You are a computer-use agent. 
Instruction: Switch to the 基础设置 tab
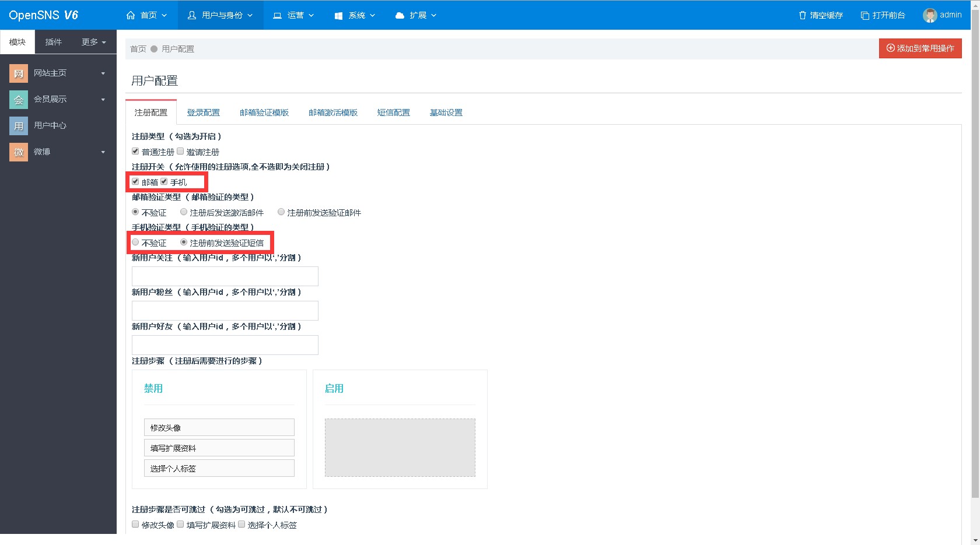(x=446, y=112)
